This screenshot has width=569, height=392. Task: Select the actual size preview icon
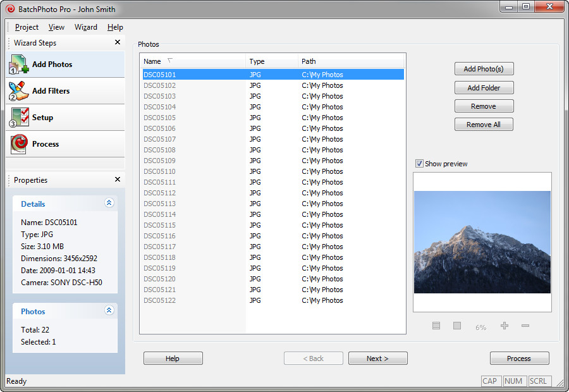[x=457, y=326]
